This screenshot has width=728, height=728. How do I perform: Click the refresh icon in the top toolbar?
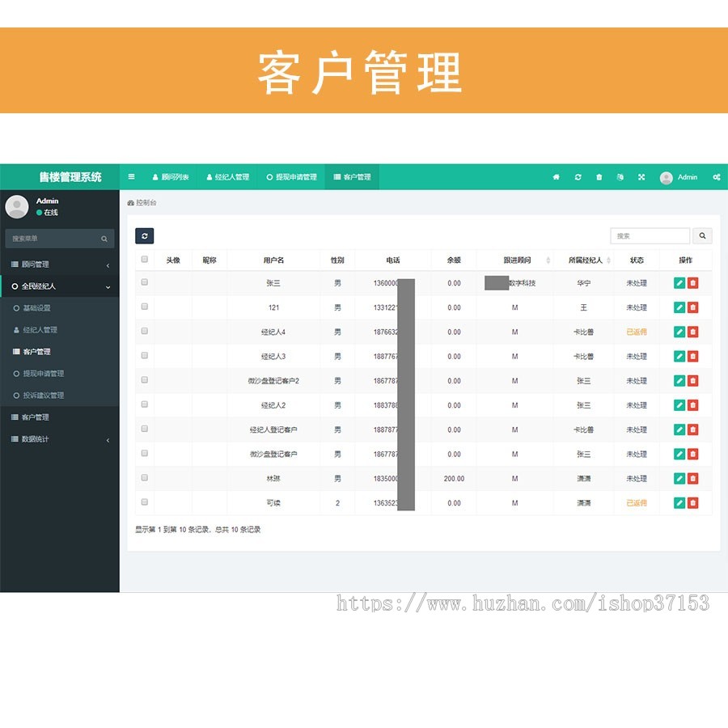coord(577,177)
